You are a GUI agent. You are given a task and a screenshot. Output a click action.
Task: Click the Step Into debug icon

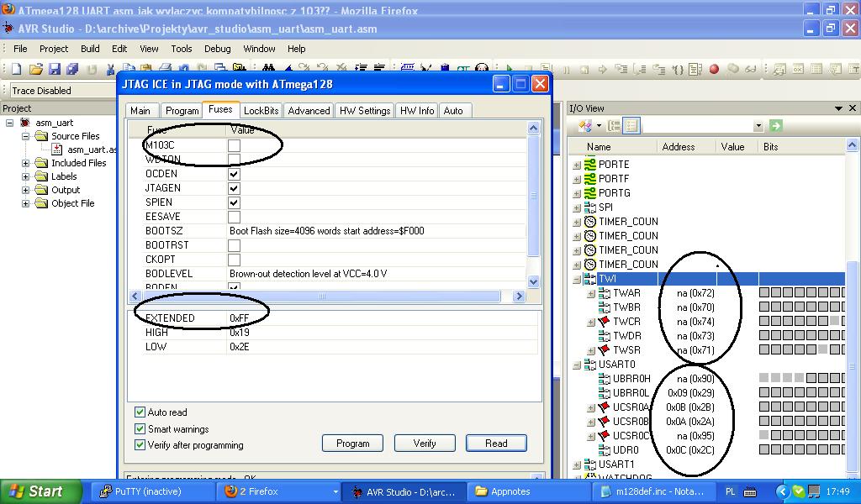[621, 69]
